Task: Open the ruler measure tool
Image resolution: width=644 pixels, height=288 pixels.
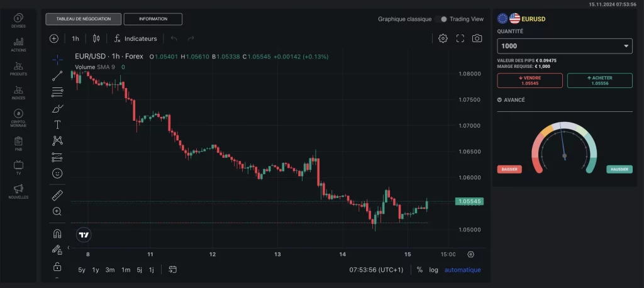Action: (57, 196)
